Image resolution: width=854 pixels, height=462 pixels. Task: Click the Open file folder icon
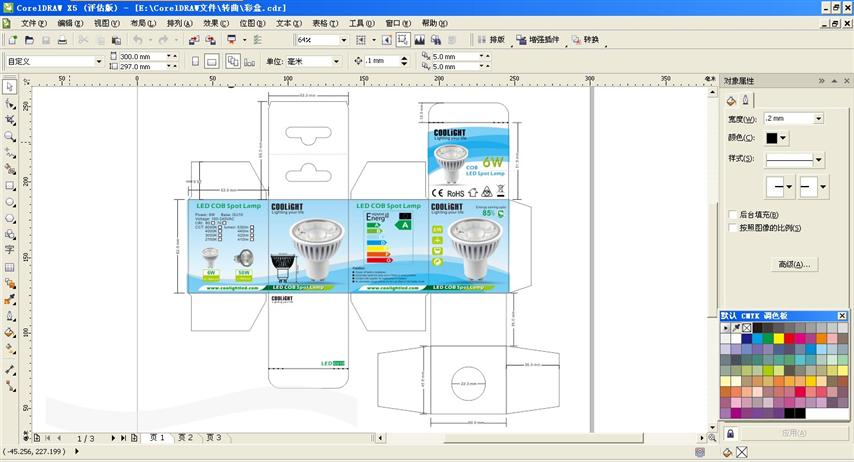(29, 40)
